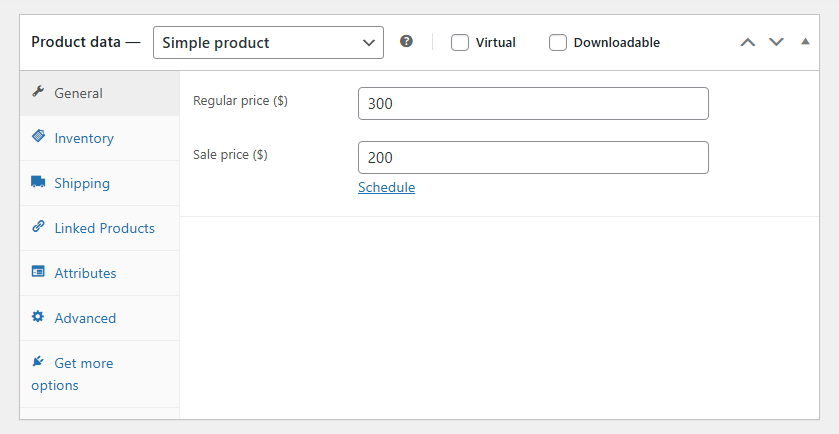Enable the Virtual checkbox

pos(460,42)
